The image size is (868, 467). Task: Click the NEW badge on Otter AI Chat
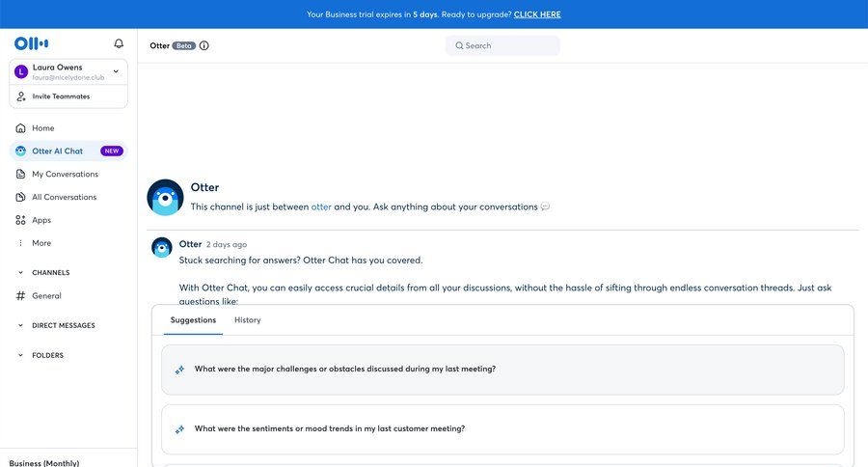[x=111, y=151]
